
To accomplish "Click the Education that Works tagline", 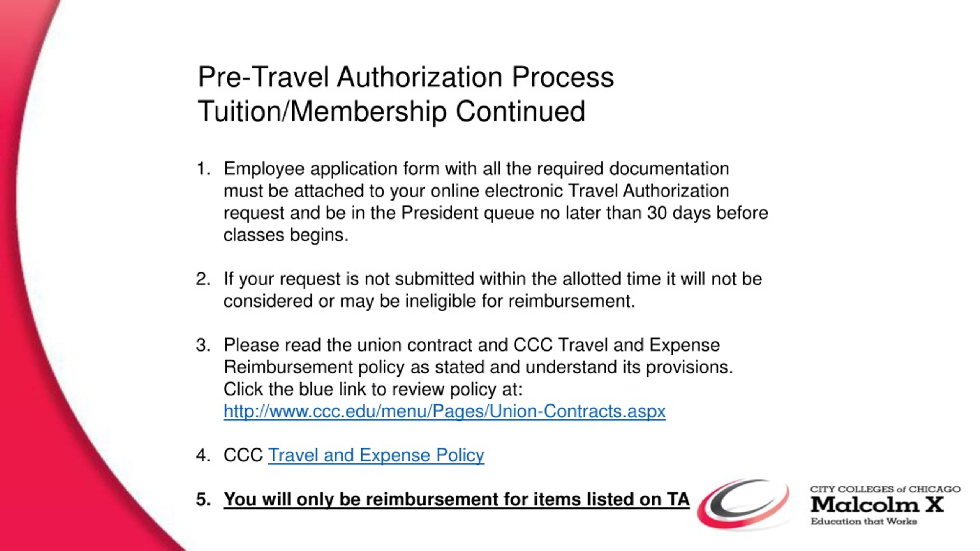I will pyautogui.click(x=864, y=522).
